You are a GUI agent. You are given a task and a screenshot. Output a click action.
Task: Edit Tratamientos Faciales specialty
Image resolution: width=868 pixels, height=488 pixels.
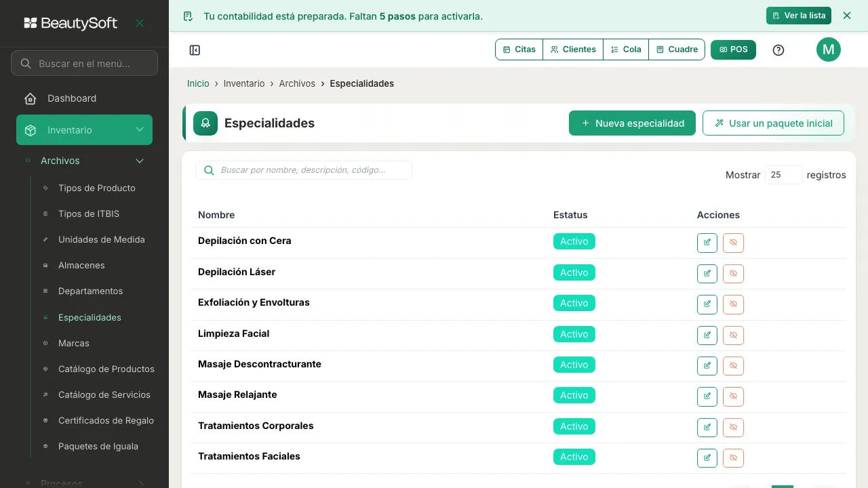tap(707, 458)
